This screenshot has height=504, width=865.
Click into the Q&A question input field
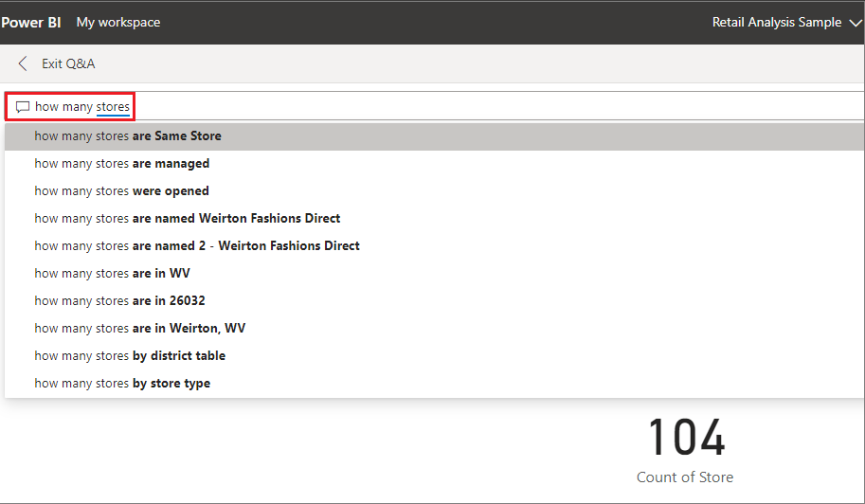coord(434,106)
